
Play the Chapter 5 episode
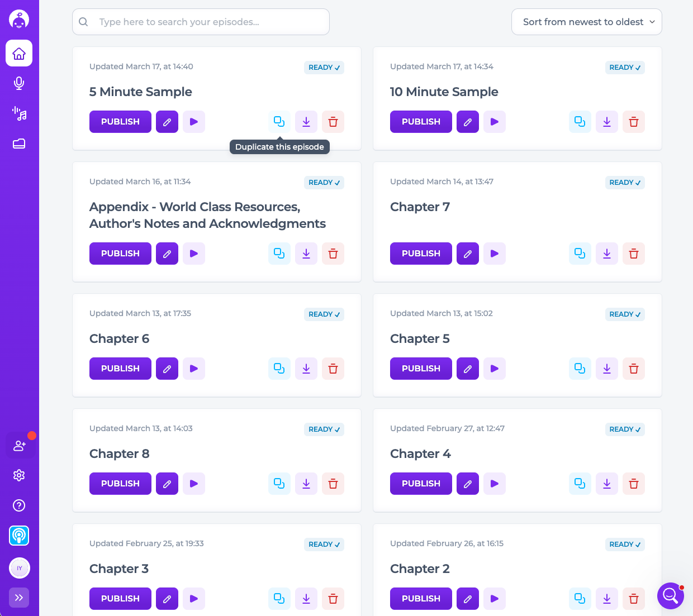(494, 369)
